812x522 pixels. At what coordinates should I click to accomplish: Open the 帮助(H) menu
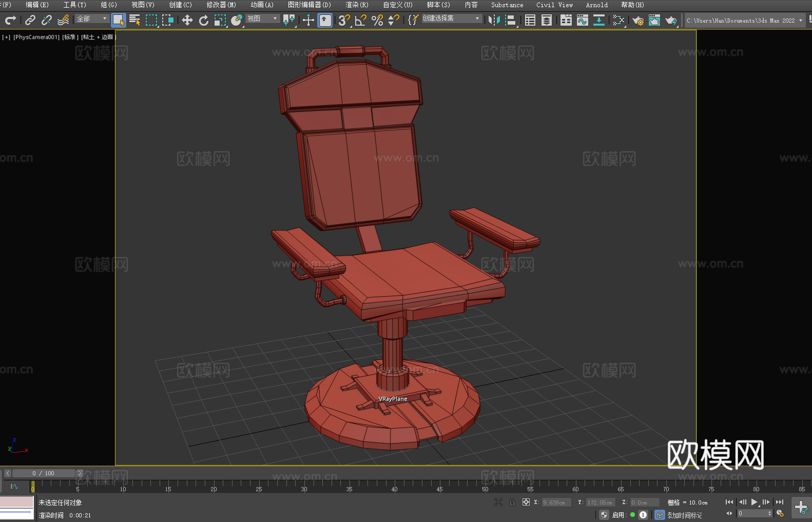click(632, 5)
